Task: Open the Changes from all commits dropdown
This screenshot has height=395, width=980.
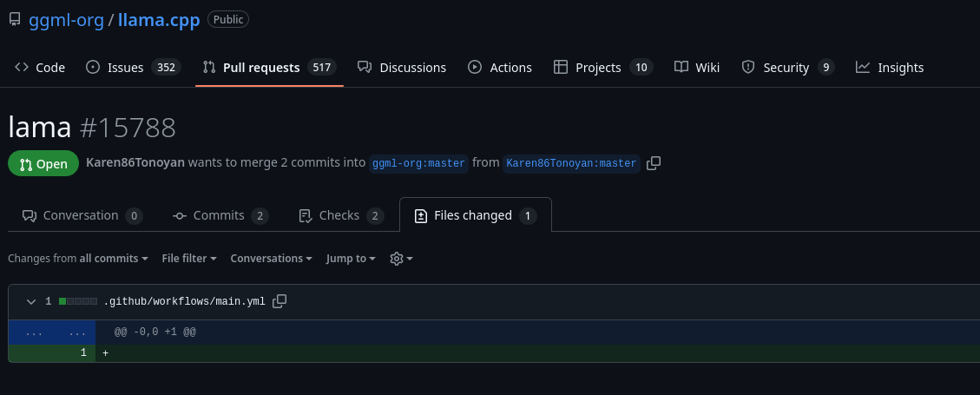Action: click(78, 258)
